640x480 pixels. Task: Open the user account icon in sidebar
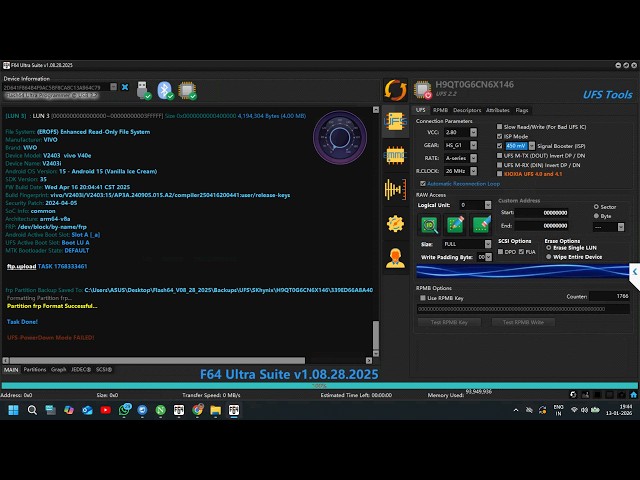395,258
